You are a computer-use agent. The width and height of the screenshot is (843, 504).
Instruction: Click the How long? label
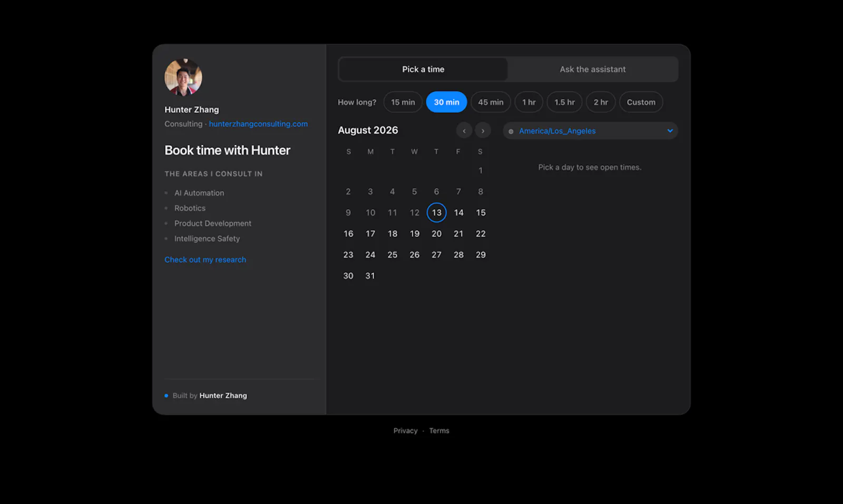357,102
